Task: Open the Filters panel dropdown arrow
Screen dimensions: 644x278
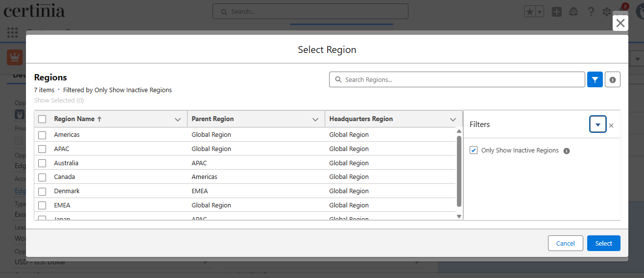Action: (597, 125)
